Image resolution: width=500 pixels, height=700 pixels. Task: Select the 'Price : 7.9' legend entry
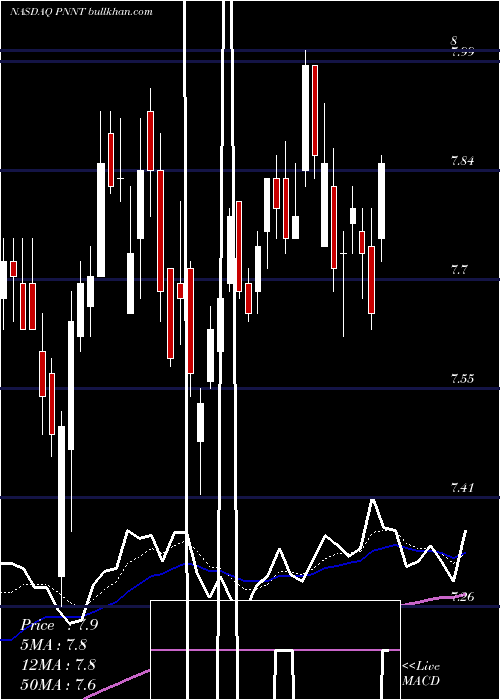tap(59, 625)
